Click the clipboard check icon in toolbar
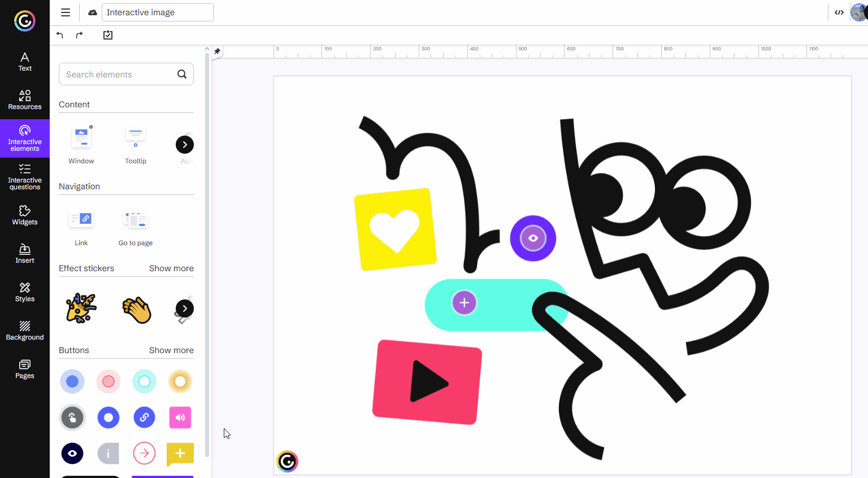 (108, 35)
